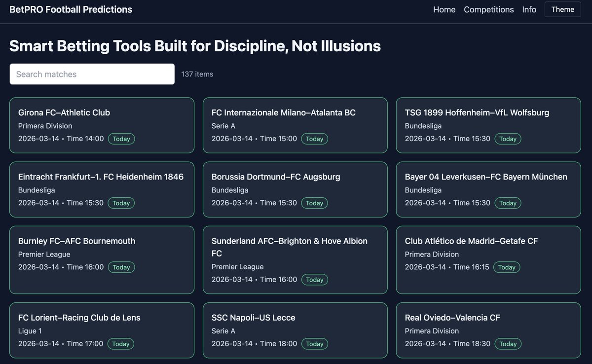Click Ligue 1 under FC Lorient–Racing Club de Lens
592x364 pixels.
pyautogui.click(x=30, y=330)
